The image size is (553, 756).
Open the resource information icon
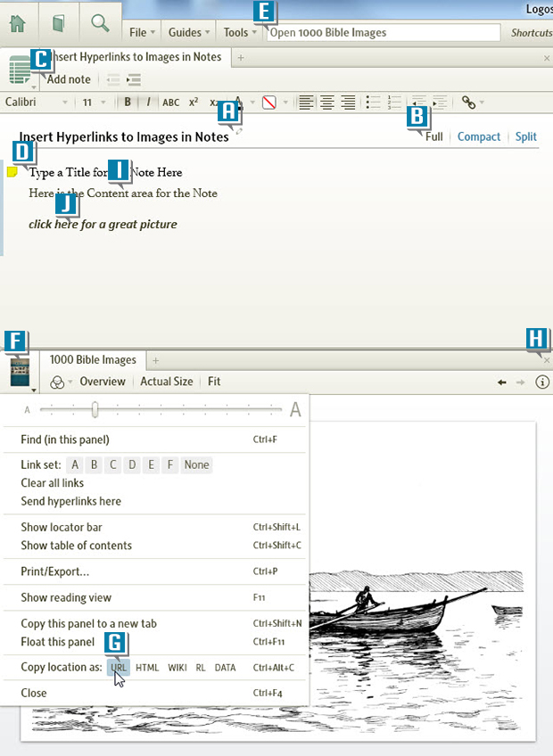tap(541, 382)
